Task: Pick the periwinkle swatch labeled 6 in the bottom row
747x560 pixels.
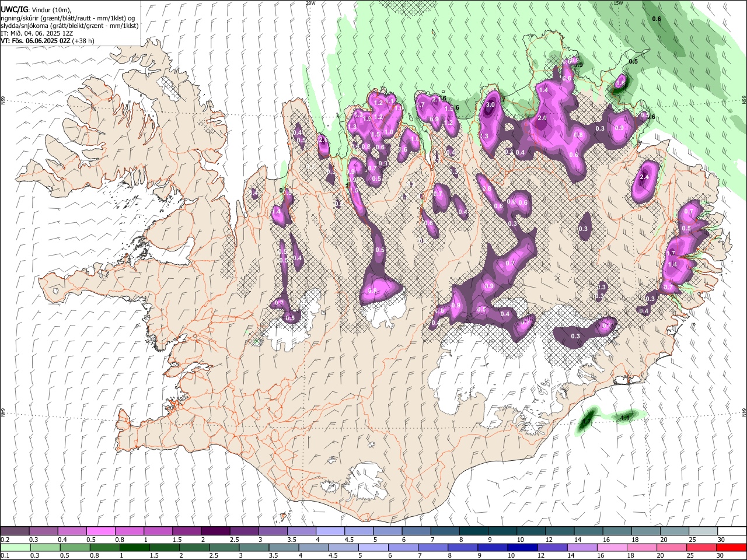Action: pyautogui.click(x=403, y=547)
